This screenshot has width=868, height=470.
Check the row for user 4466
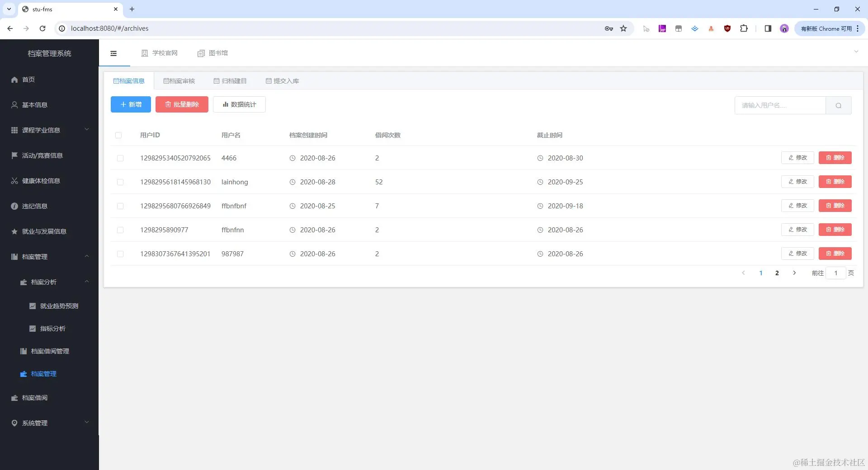pos(120,158)
